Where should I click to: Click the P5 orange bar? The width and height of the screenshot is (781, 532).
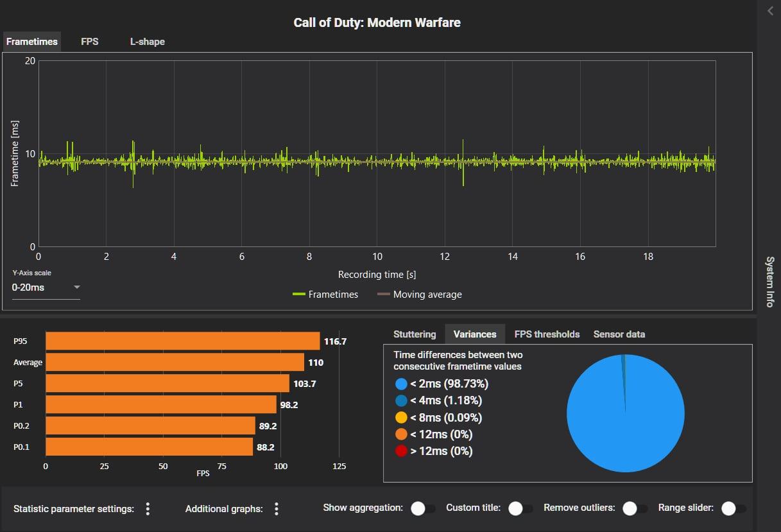[167, 383]
